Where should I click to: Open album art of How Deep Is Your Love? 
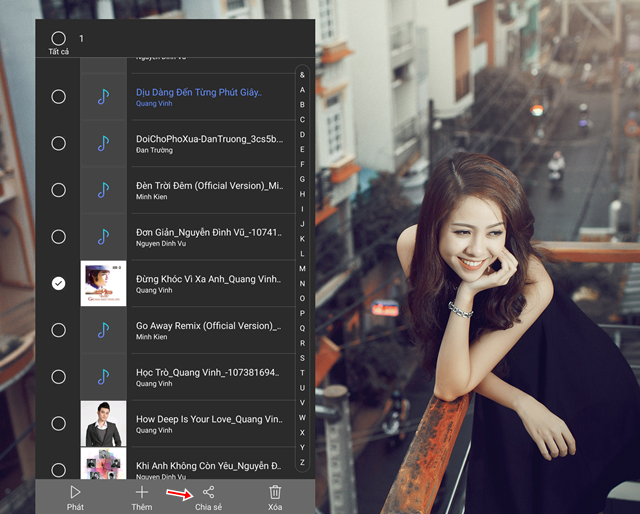point(103,423)
